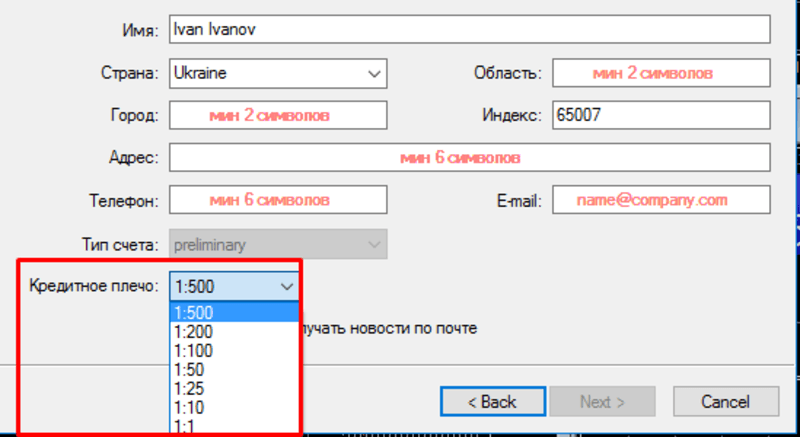The height and width of the screenshot is (437, 800).
Task: Click the Имя field containing Ivan Ivanov
Action: (469, 30)
